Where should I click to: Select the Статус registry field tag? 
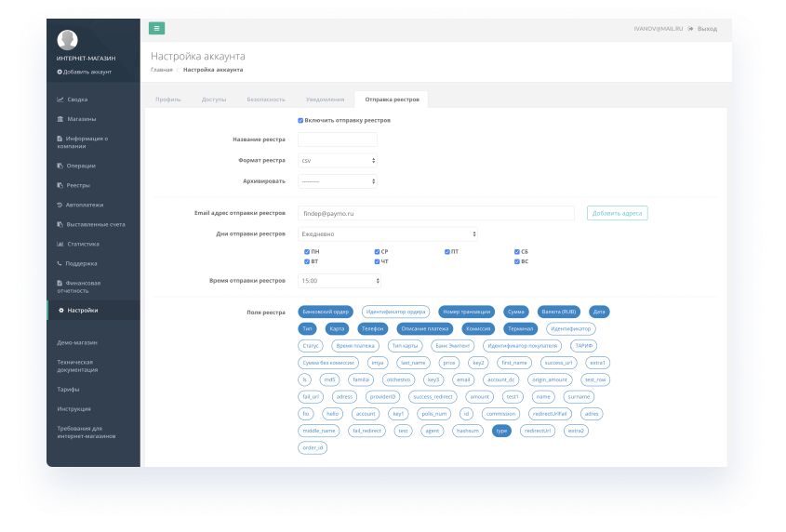pyautogui.click(x=311, y=346)
